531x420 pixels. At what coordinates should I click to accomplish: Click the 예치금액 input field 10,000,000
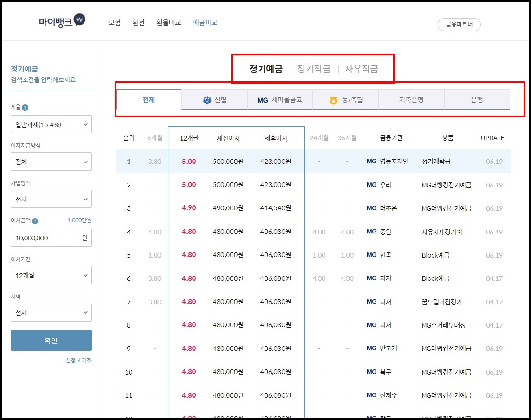click(51, 238)
